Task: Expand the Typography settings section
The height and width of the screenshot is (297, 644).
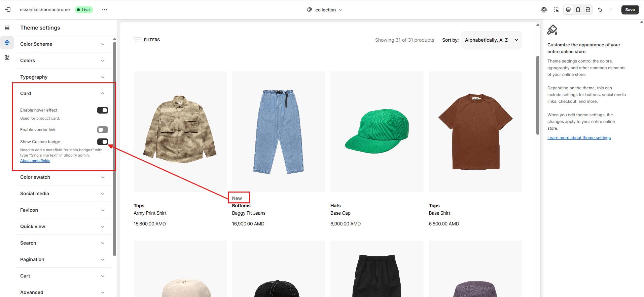Action: coord(62,77)
